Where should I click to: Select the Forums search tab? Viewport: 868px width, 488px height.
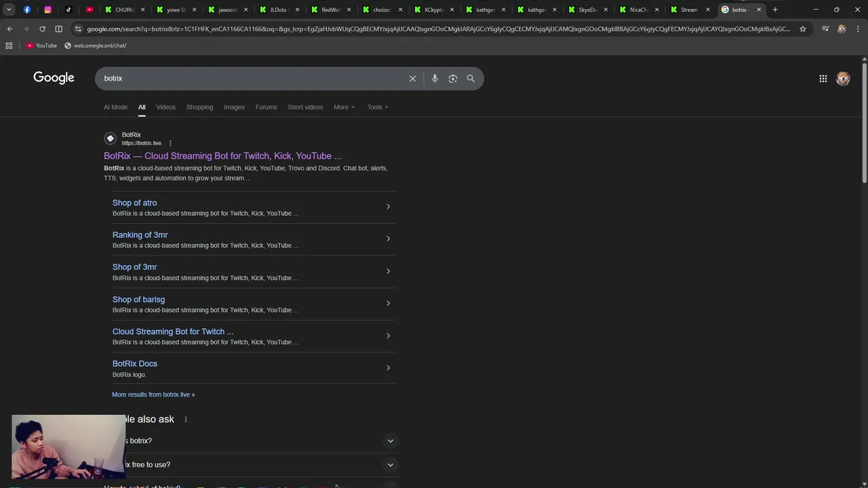pos(266,107)
